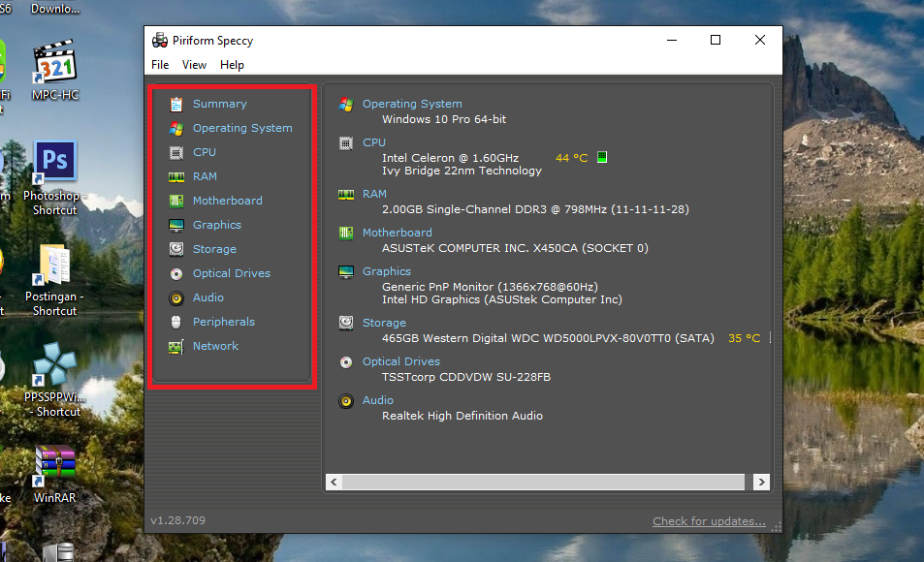Click Windows flag icon in summary panel
924x562 pixels.
(346, 105)
